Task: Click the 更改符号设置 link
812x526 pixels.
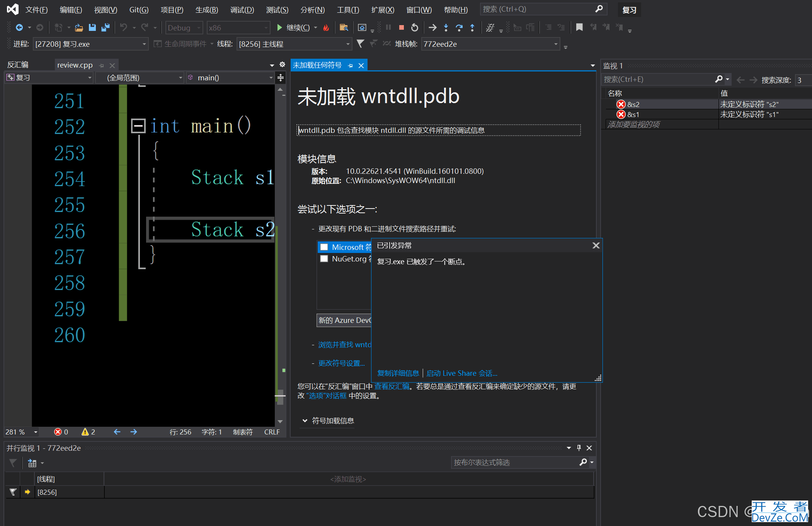Action: (341, 363)
